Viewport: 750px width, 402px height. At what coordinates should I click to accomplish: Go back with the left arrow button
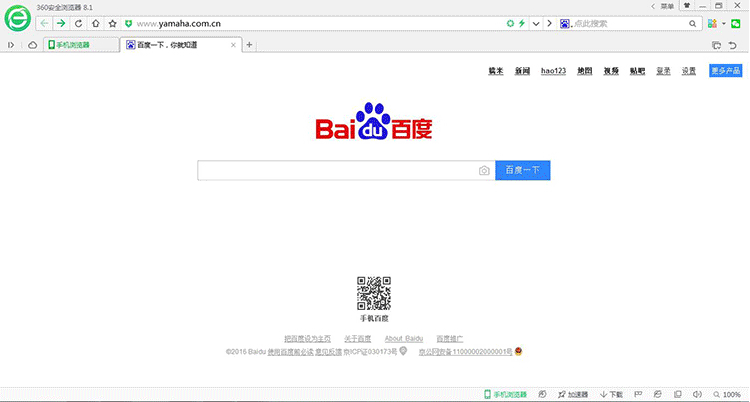click(44, 23)
